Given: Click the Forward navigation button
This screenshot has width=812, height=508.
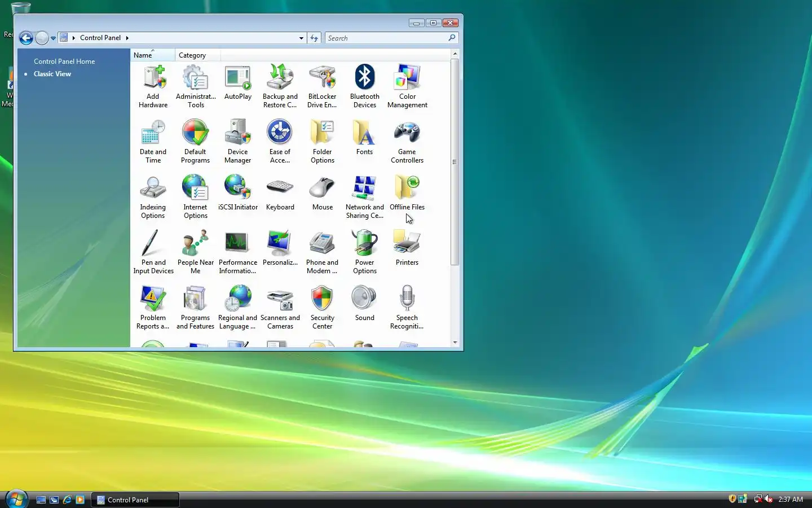Looking at the screenshot, I should (42, 38).
